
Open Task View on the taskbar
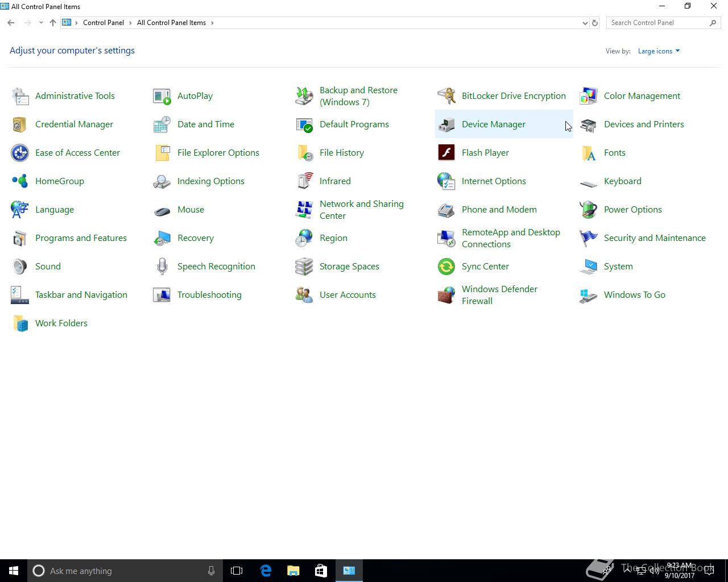coord(237,571)
